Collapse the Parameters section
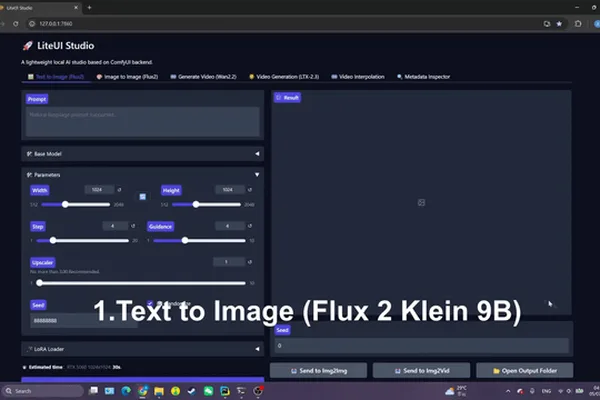This screenshot has height=400, width=600. pos(142,175)
